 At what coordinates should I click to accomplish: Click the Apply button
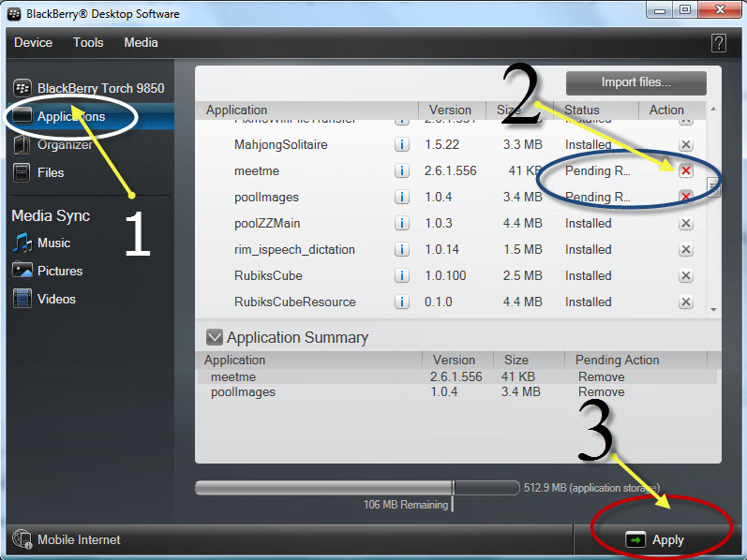click(x=655, y=539)
